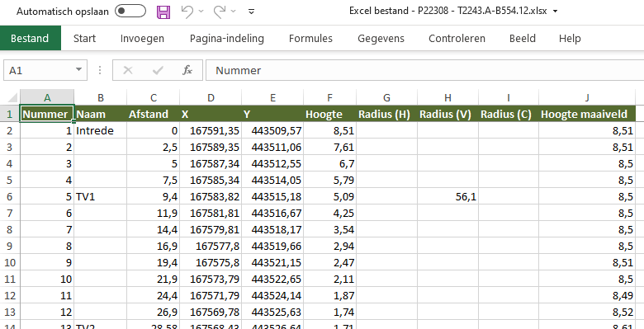This screenshot has width=644, height=329.
Task: Open the Undo history dropdown arrow
Action: (201, 12)
